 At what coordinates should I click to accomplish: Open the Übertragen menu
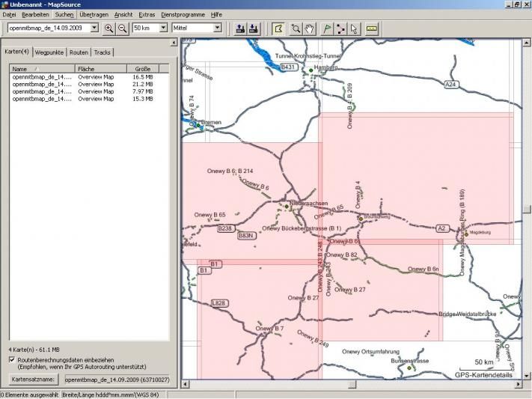coord(93,14)
